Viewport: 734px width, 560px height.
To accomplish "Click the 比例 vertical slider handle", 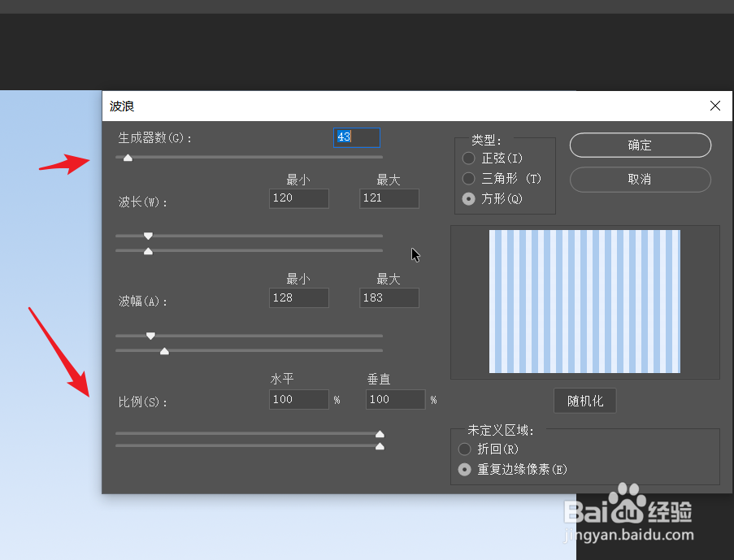I will click(380, 446).
